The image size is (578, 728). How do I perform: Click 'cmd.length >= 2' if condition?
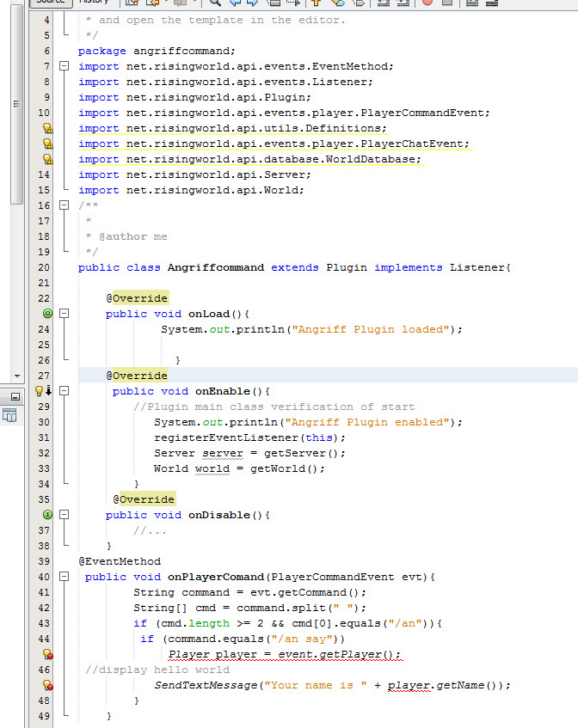tap(212, 623)
